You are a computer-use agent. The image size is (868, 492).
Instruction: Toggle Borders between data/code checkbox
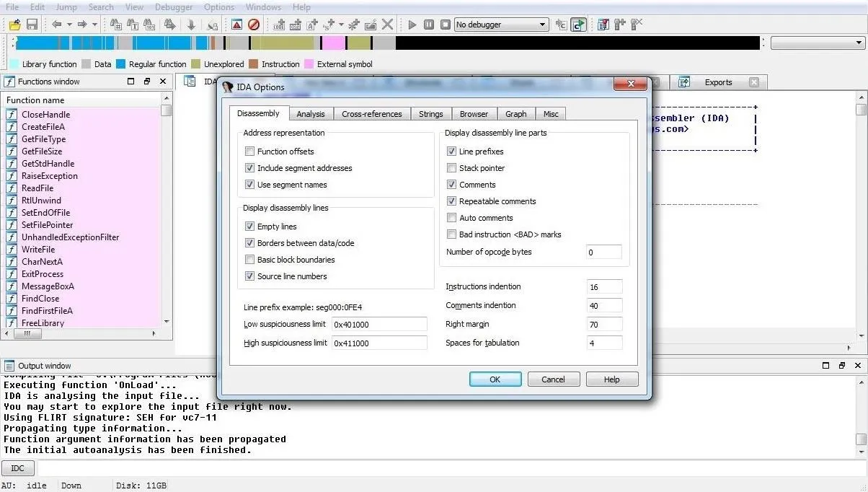249,243
